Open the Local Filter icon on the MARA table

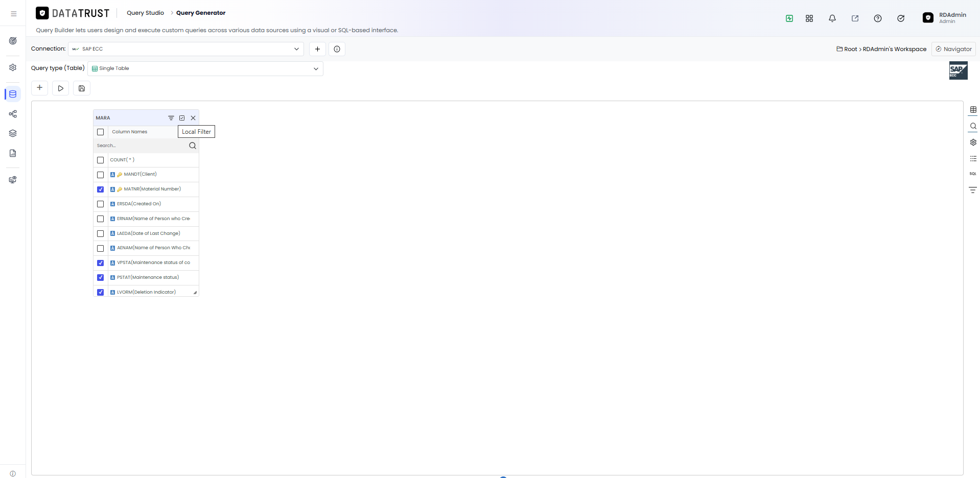[x=171, y=118]
